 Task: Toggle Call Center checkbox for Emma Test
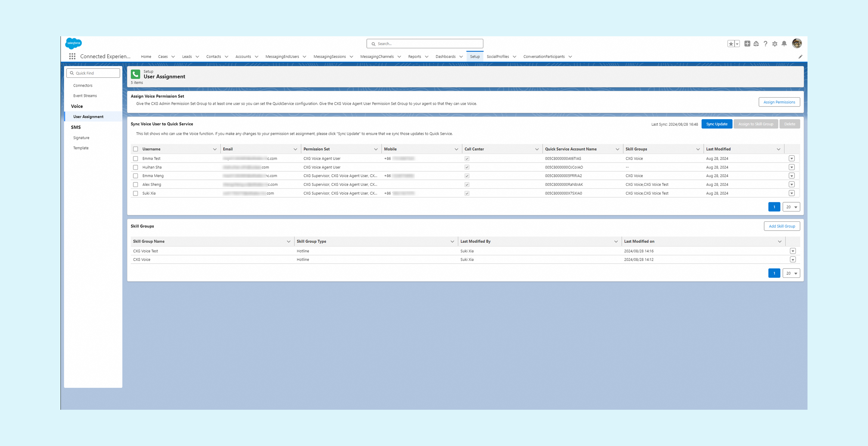467,159
